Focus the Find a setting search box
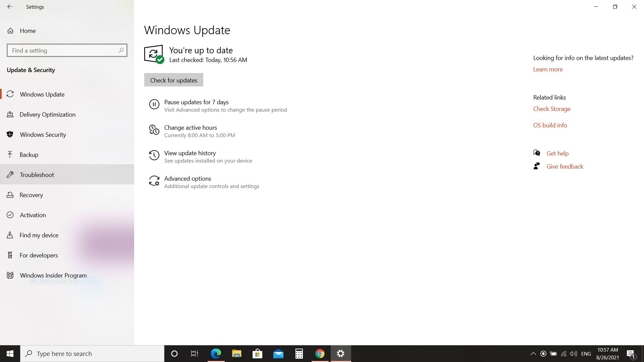The image size is (644, 362). coord(67,50)
